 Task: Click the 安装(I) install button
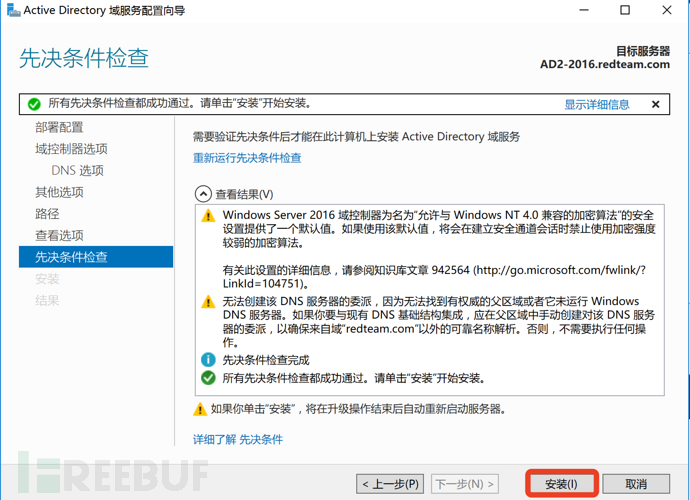(561, 484)
